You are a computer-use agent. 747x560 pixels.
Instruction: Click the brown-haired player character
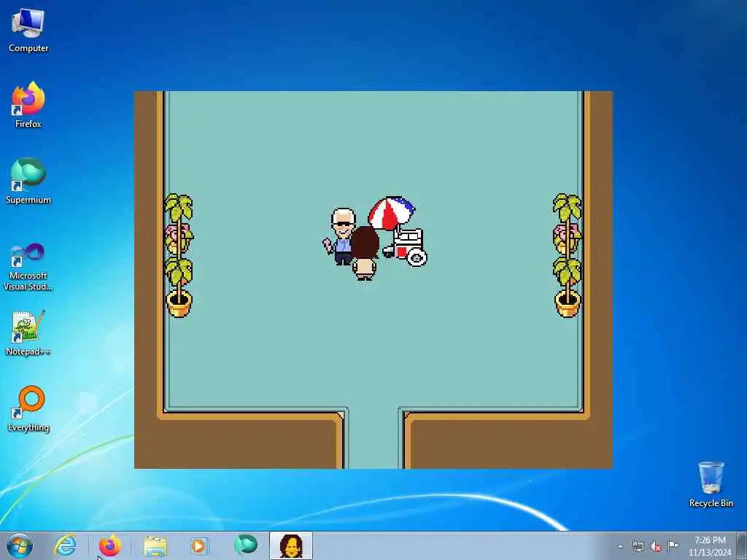365,253
